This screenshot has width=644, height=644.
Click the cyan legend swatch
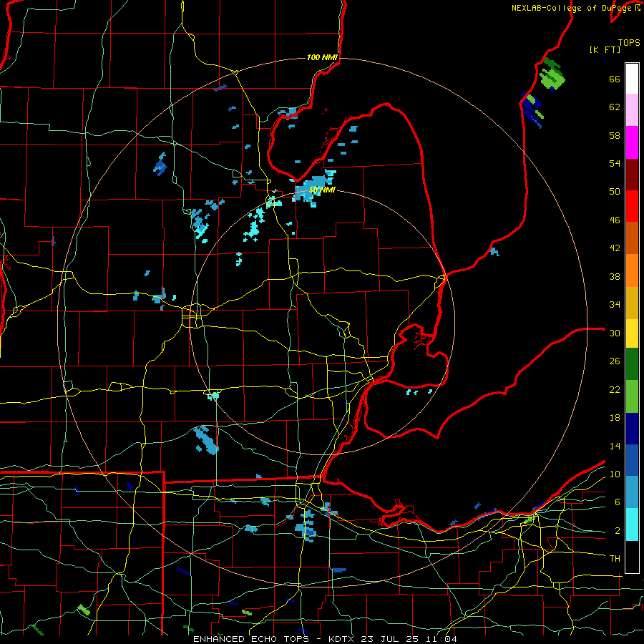pos(632,525)
